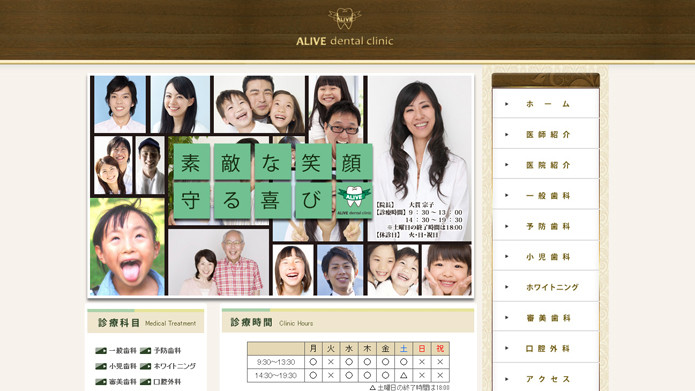
Task: Click the green flag icon beside 口腔外科 in 診療科目
Action: click(x=145, y=382)
